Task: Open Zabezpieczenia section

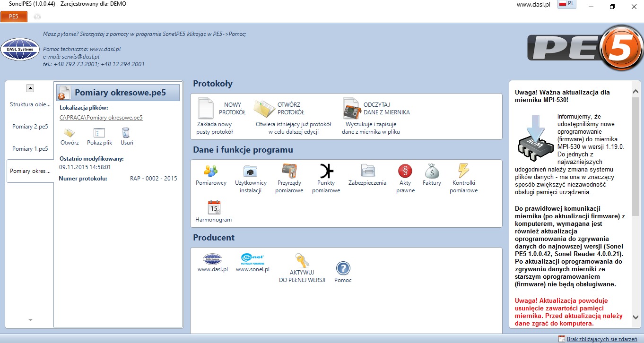Action: tap(367, 171)
